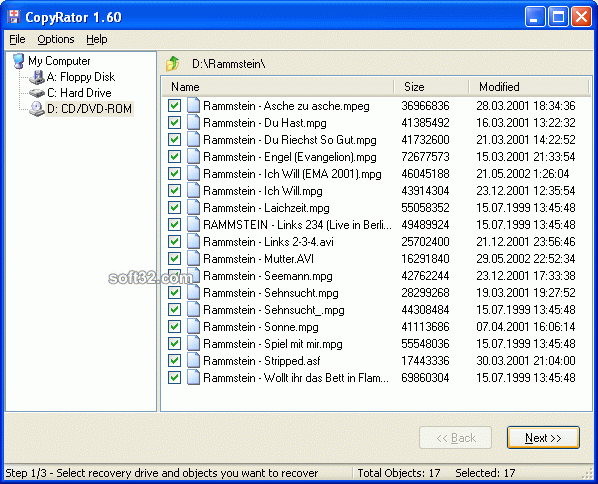The height and width of the screenshot is (484, 598).
Task: Sort files by the Modified column header
Action: click(528, 87)
